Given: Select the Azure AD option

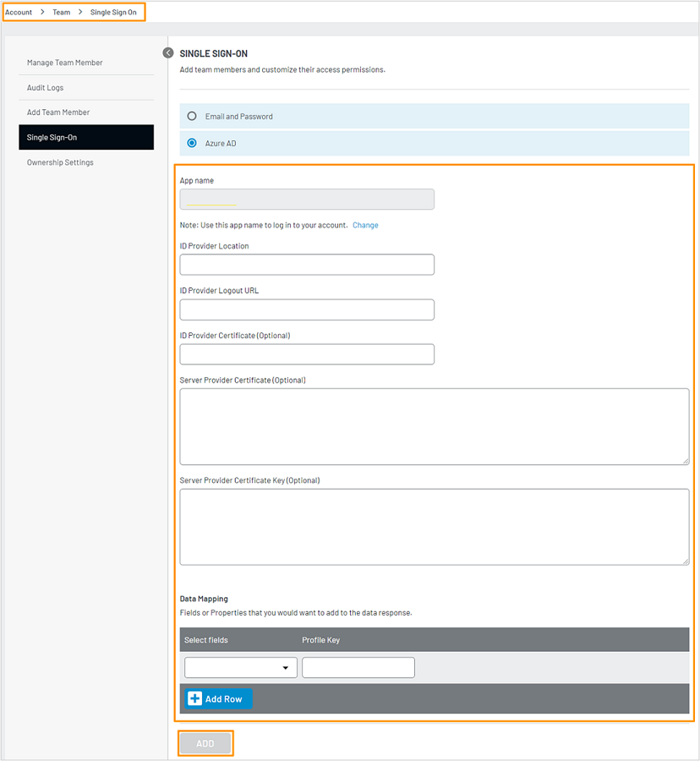Looking at the screenshot, I should (x=192, y=143).
